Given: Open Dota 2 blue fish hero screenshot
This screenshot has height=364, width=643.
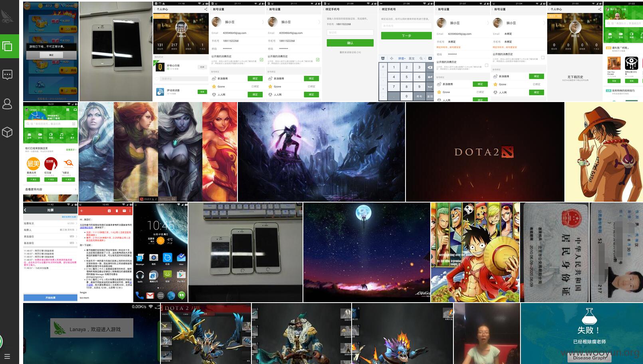Looking at the screenshot, I should coord(402,333).
